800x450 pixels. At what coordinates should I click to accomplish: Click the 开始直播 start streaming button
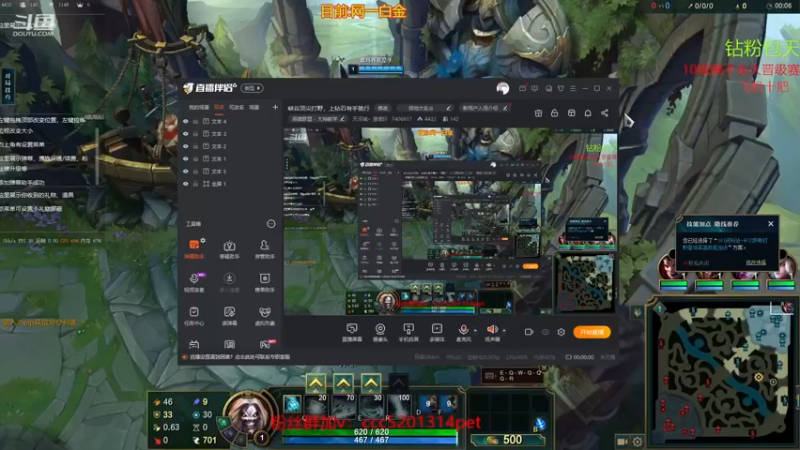pyautogui.click(x=592, y=332)
